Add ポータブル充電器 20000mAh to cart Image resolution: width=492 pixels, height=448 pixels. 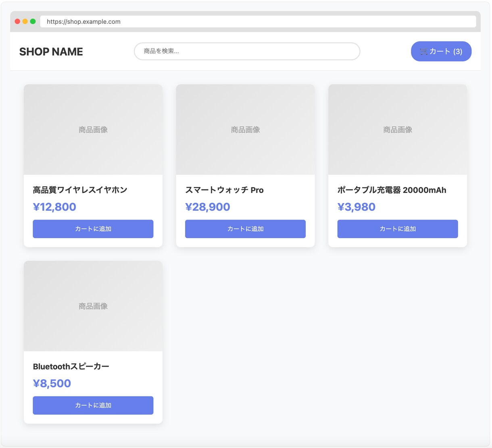398,229
